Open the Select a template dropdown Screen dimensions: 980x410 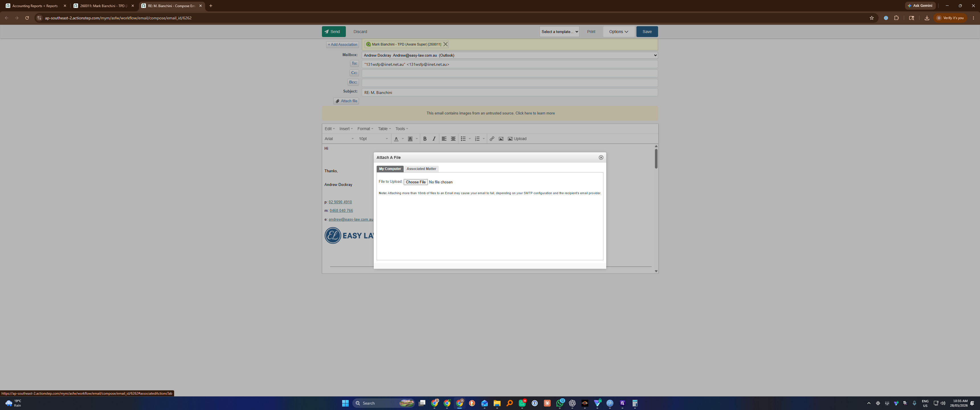pyautogui.click(x=559, y=32)
